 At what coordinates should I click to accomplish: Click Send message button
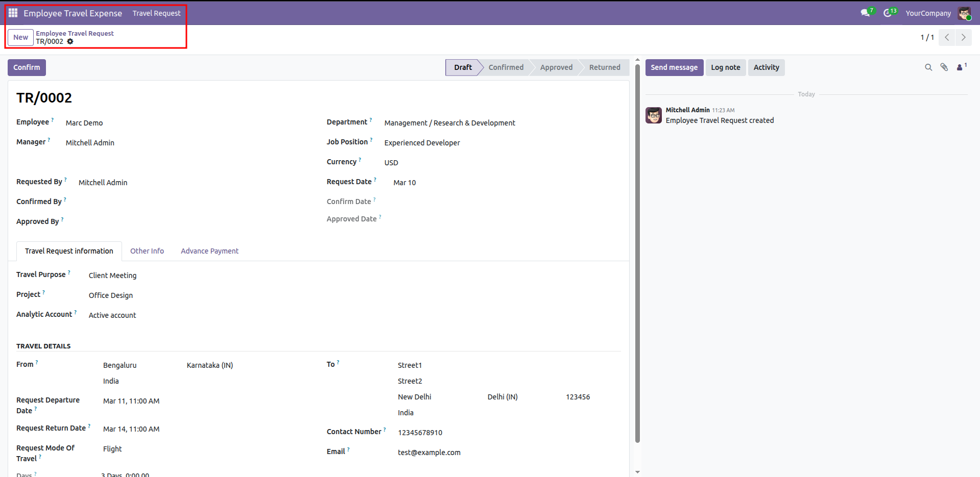coord(674,67)
